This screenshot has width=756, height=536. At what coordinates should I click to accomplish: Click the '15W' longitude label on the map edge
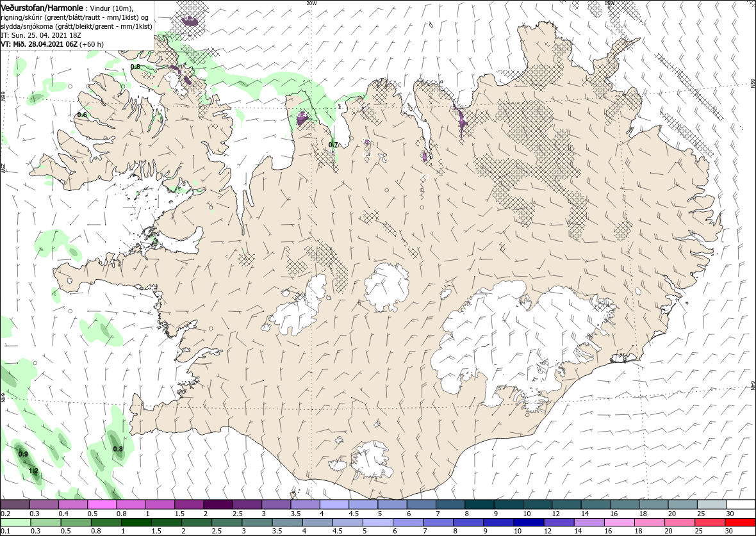point(609,3)
